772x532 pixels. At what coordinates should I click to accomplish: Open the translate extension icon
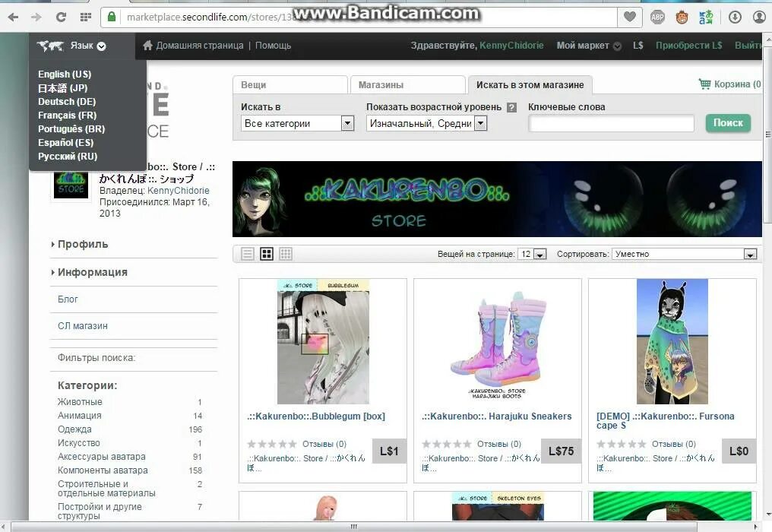[x=706, y=17]
